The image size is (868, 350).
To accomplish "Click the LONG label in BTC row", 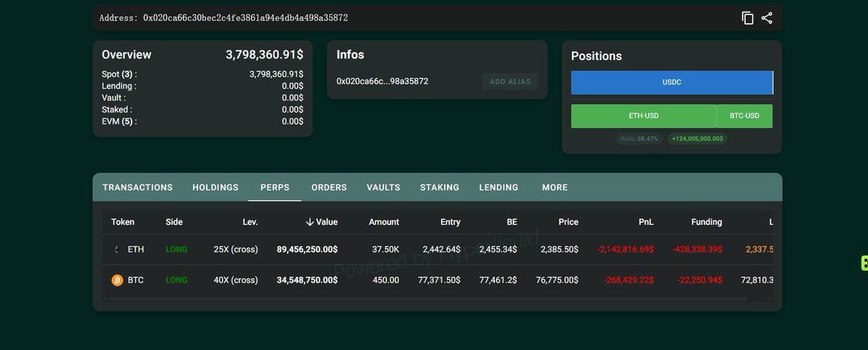I will pyautogui.click(x=176, y=280).
